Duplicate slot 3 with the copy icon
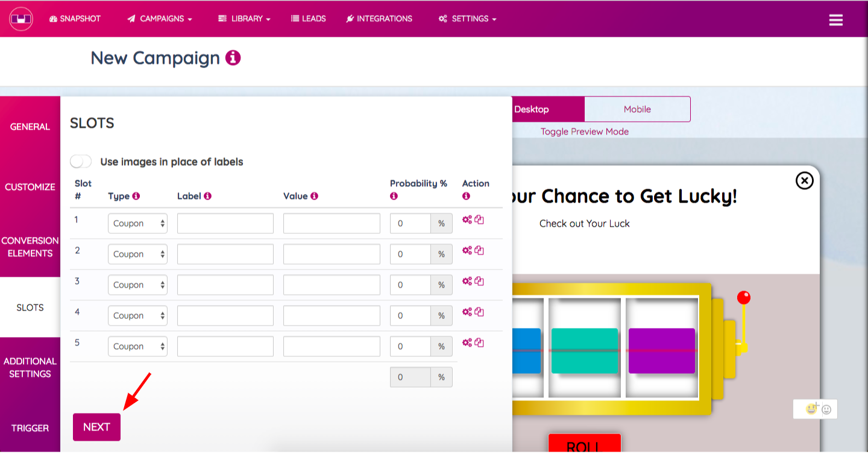This screenshot has width=868, height=454. 479,281
